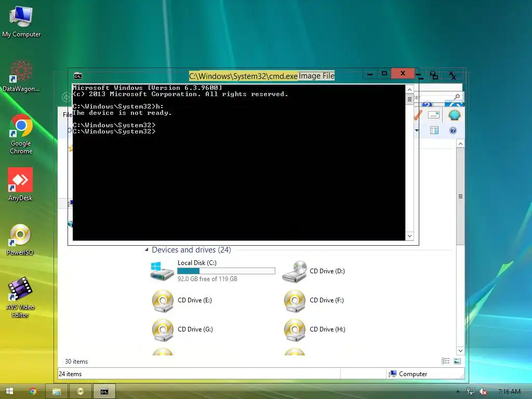Open the network tray icon
This screenshot has height=399, width=532.
(471, 391)
